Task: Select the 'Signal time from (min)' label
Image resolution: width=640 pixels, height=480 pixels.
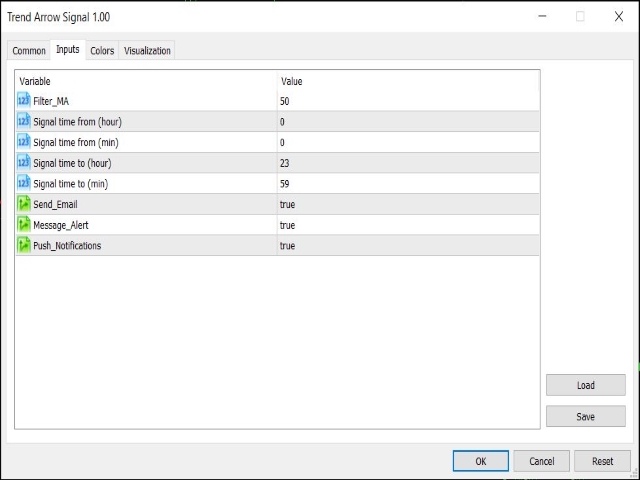Action: (x=76, y=142)
